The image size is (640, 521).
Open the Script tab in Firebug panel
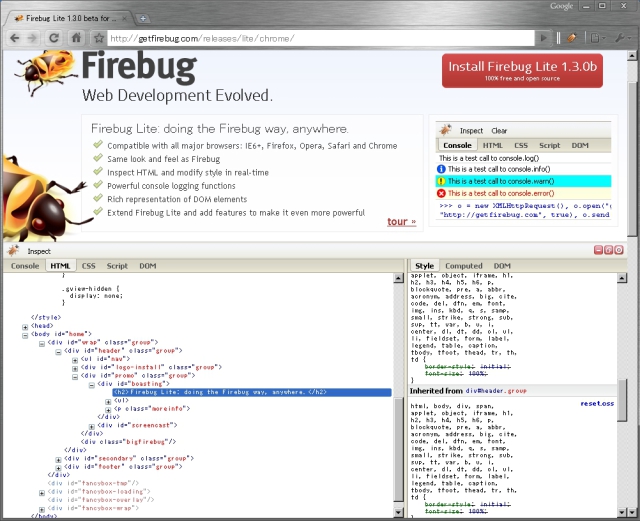tap(117, 266)
